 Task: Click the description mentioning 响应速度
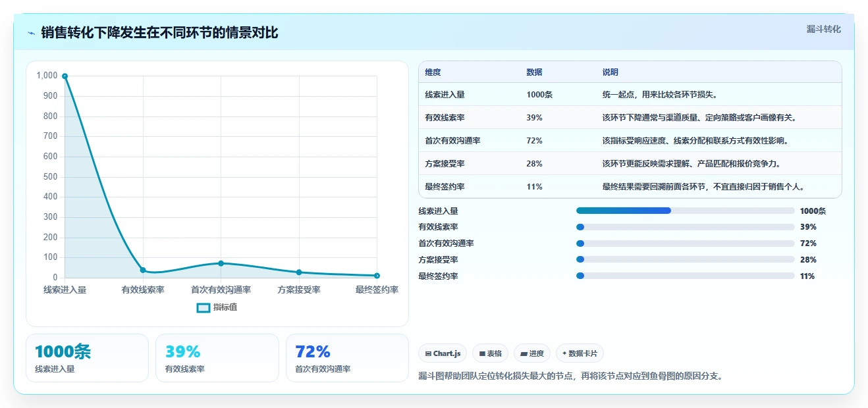tap(695, 141)
